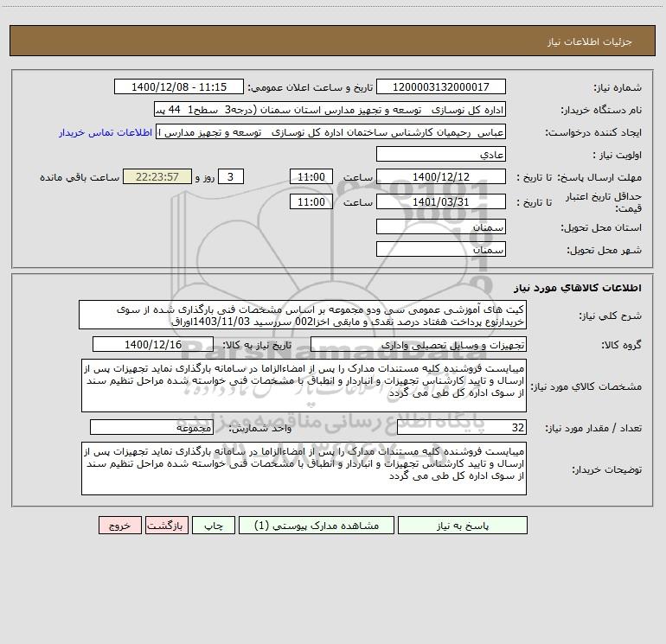
Task: Click the price validity date 1401/03/31
Action: [441, 201]
